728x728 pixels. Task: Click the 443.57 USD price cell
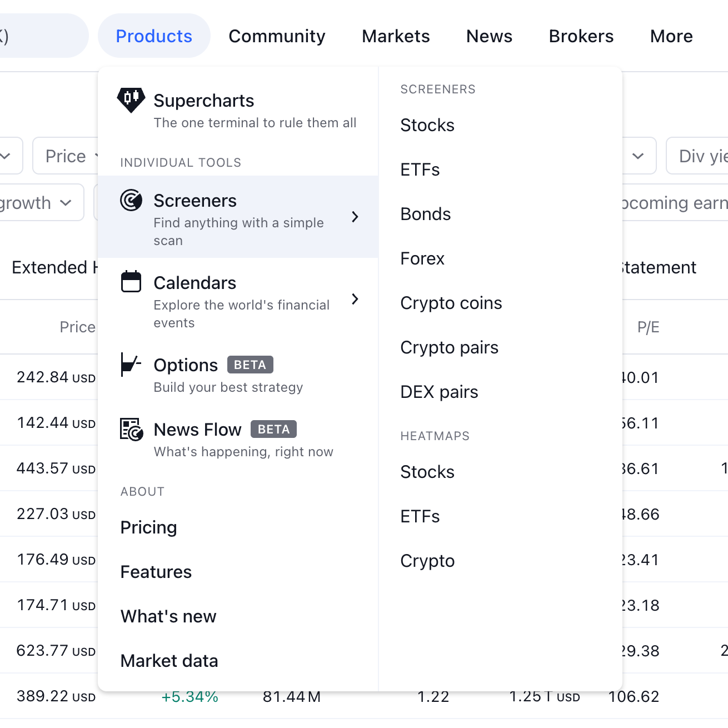[x=56, y=468]
